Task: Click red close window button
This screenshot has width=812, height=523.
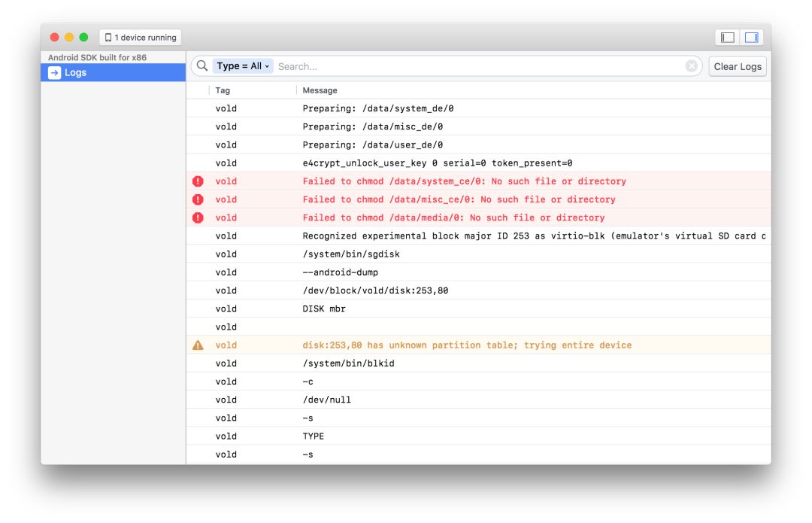Action: pos(54,38)
